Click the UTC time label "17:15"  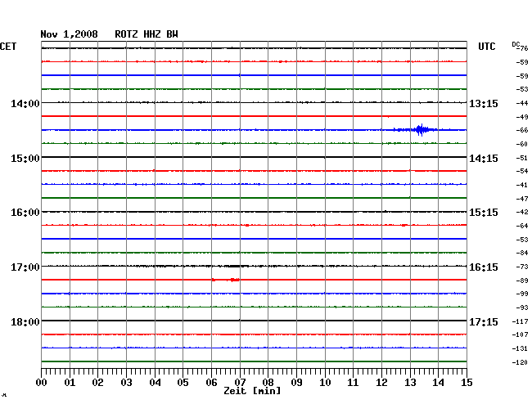click(x=484, y=321)
